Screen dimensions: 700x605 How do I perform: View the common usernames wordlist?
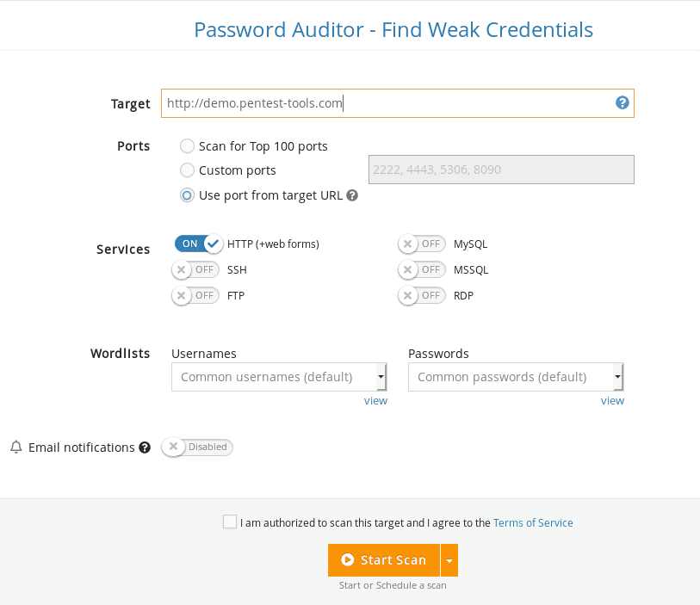[x=375, y=400]
